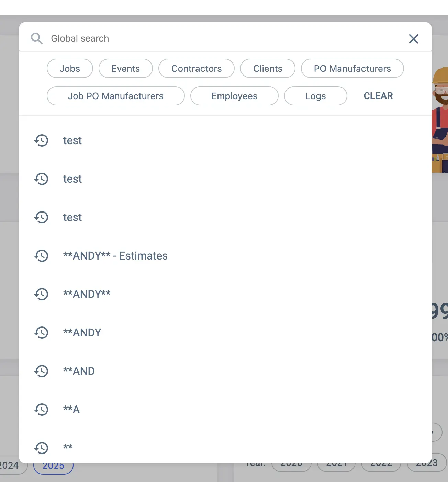This screenshot has width=448, height=482.
Task: Click history icon next to '**AND' entry
Action: tap(41, 371)
